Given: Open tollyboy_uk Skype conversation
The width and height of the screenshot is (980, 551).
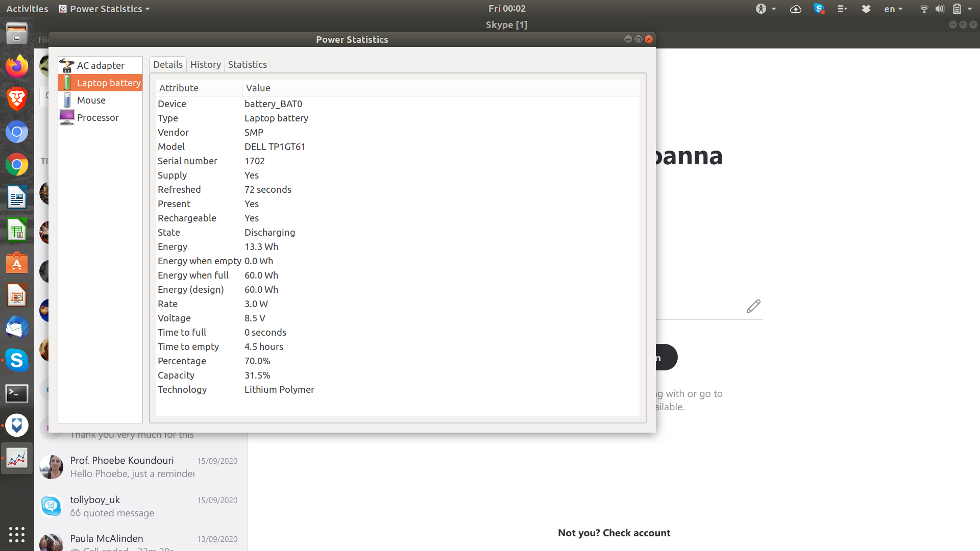Looking at the screenshot, I should click(x=141, y=506).
